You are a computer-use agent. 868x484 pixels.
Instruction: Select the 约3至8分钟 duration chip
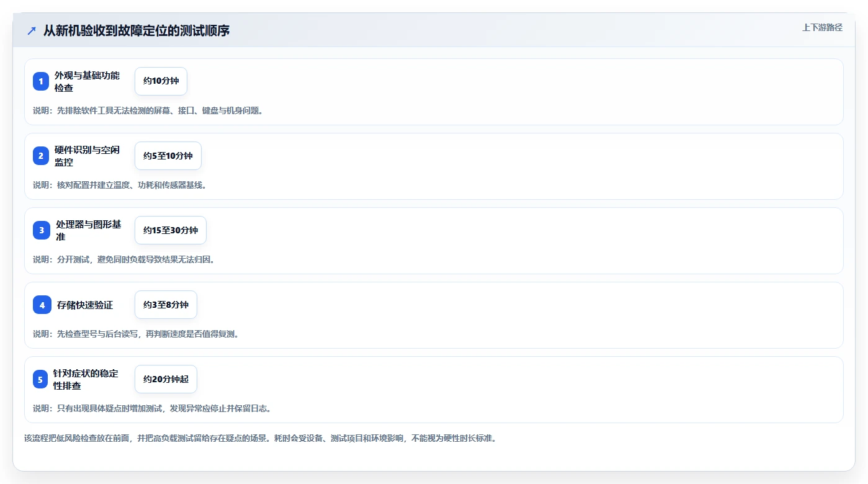(x=166, y=305)
